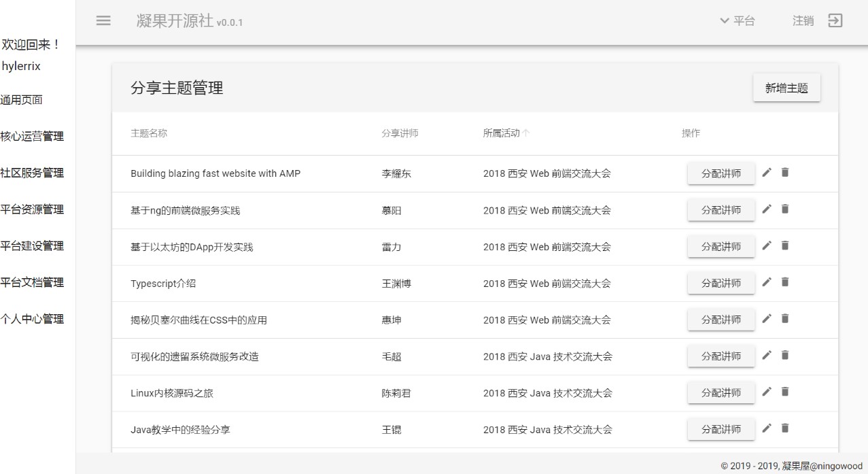868x474 pixels.
Task: Click trash icon for 可视化的遗留系统微服务改造
Action: tap(785, 355)
